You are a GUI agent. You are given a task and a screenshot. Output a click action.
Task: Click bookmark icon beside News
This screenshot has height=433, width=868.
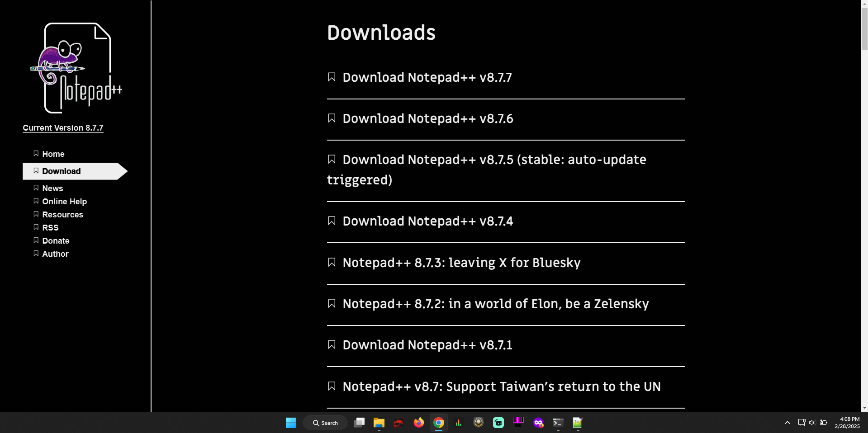click(x=36, y=188)
